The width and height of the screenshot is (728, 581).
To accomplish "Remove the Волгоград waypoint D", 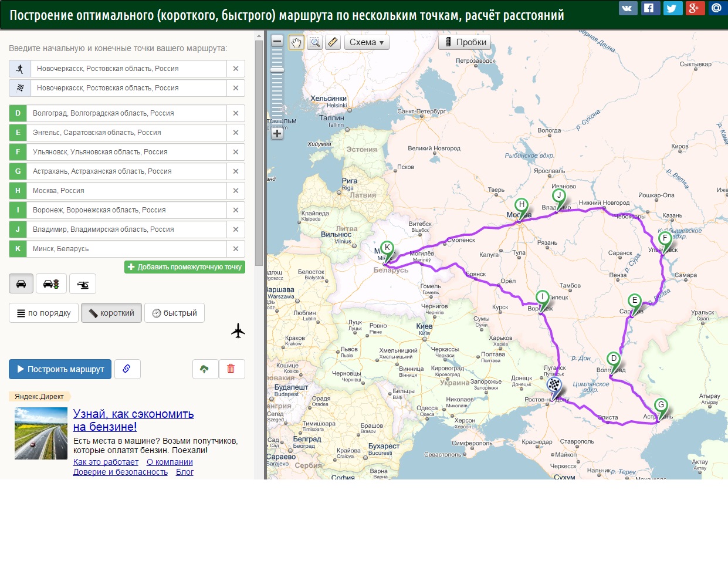I will point(235,113).
